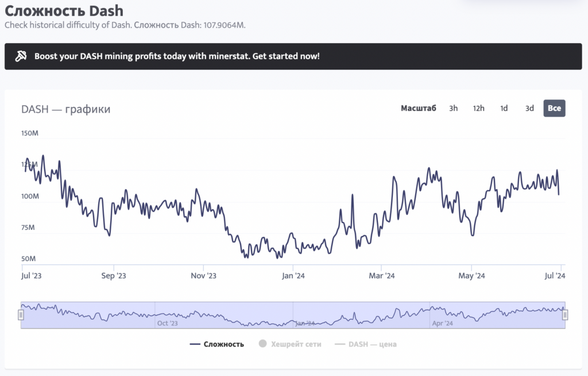Click the grey circle icon beside Хешрейт сети
The height and width of the screenshot is (376, 588).
(x=262, y=343)
